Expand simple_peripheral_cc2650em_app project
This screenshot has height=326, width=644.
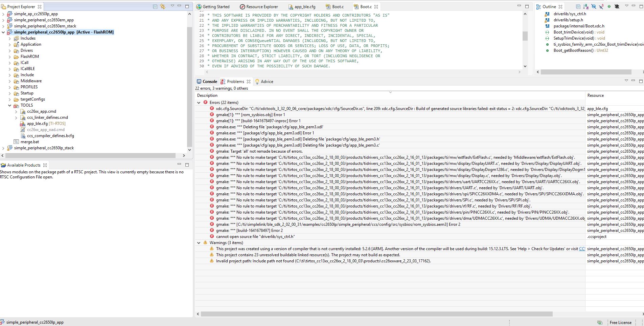pos(3,20)
